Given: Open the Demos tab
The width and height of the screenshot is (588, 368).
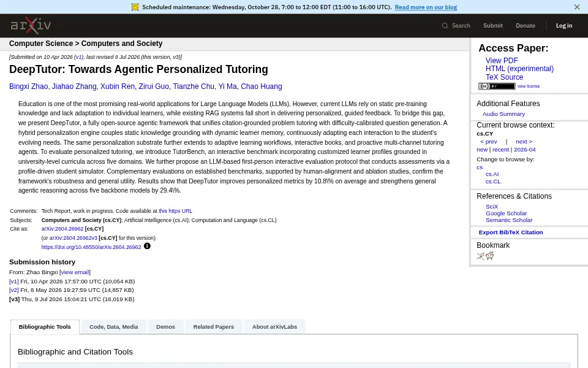Looking at the screenshot, I should coord(165,327).
